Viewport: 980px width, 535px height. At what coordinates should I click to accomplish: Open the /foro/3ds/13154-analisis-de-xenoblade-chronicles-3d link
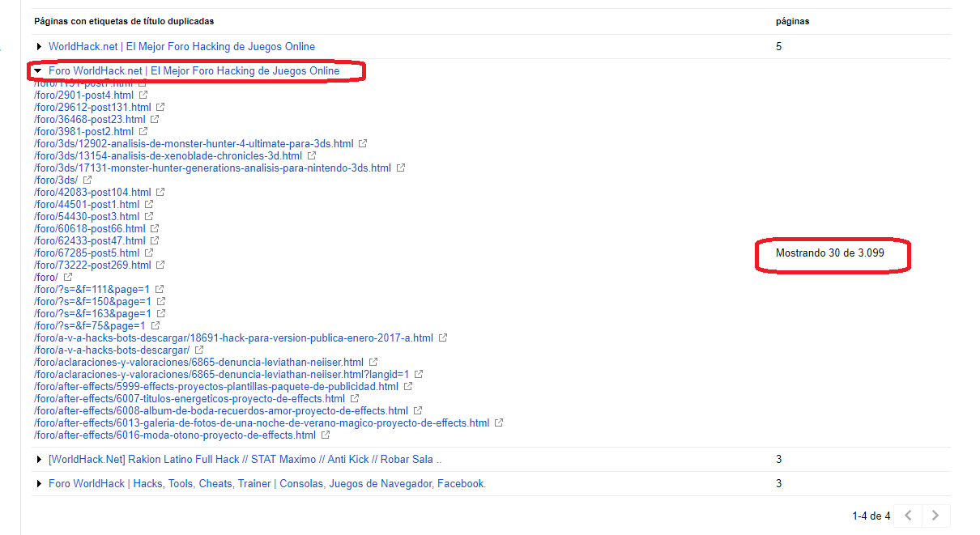coord(168,155)
